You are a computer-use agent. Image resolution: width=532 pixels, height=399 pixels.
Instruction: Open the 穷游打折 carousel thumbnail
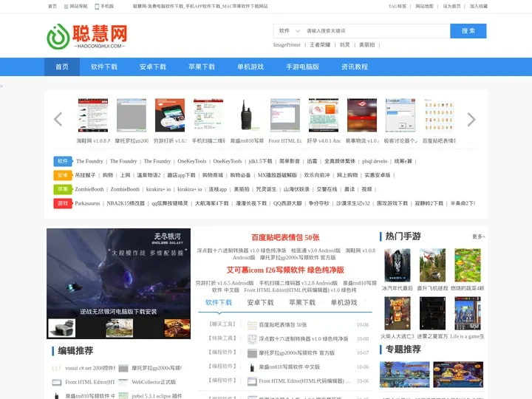tap(170, 115)
